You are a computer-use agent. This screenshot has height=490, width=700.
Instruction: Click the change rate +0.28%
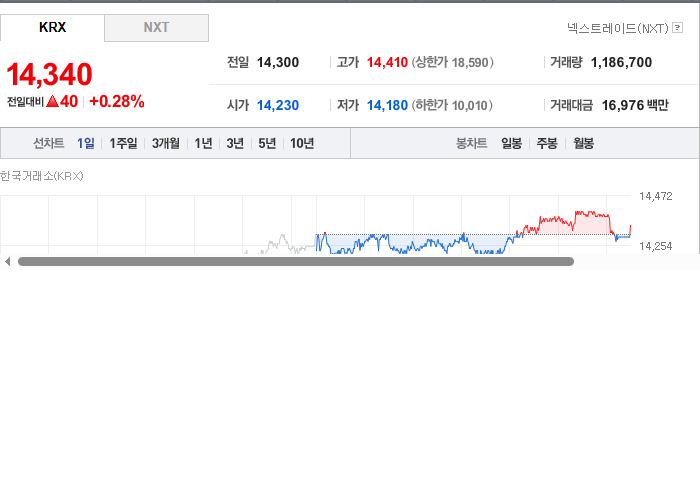[x=117, y=101]
